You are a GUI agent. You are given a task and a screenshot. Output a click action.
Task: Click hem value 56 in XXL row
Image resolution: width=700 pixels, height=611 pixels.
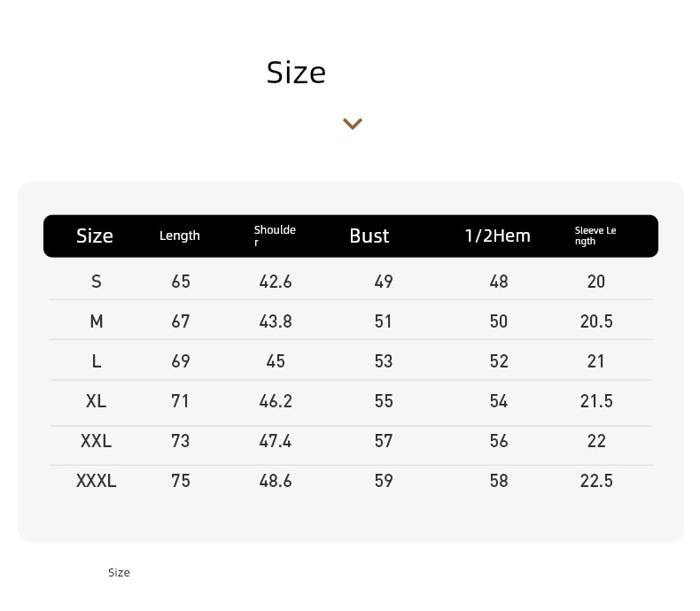[x=499, y=441]
